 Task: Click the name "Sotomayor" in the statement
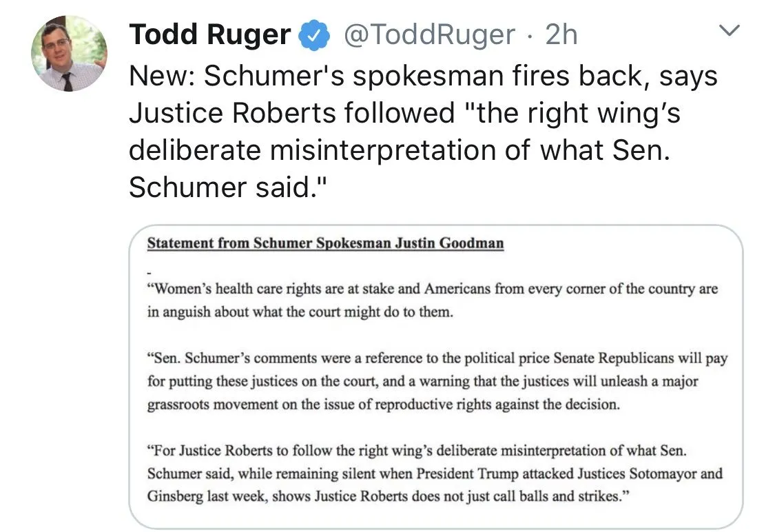click(668, 474)
